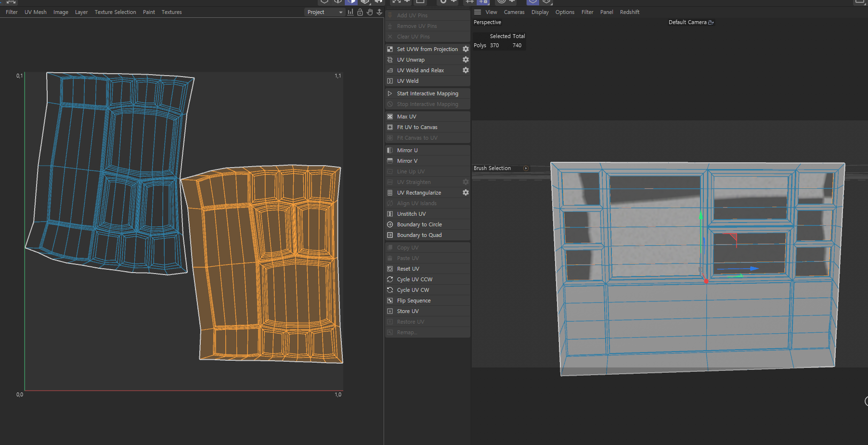Click the Fit UV to Canvas icon
868x445 pixels.
pyautogui.click(x=390, y=127)
